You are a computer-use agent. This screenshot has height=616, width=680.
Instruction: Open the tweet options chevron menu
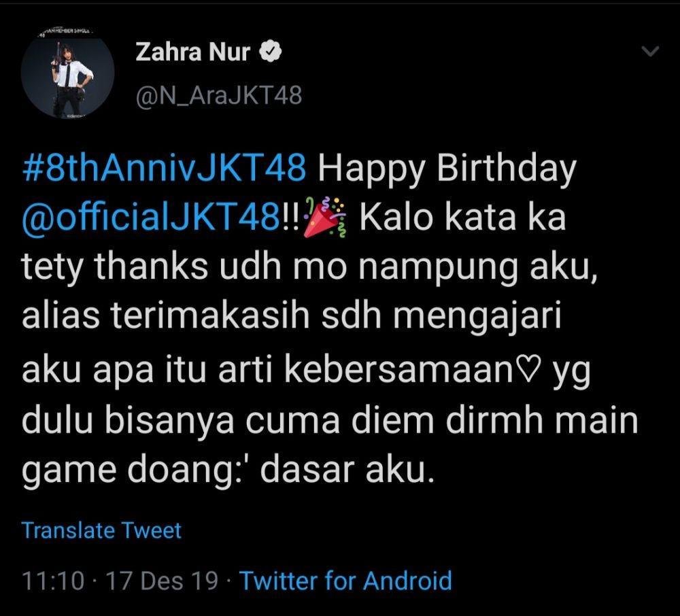pos(650,52)
